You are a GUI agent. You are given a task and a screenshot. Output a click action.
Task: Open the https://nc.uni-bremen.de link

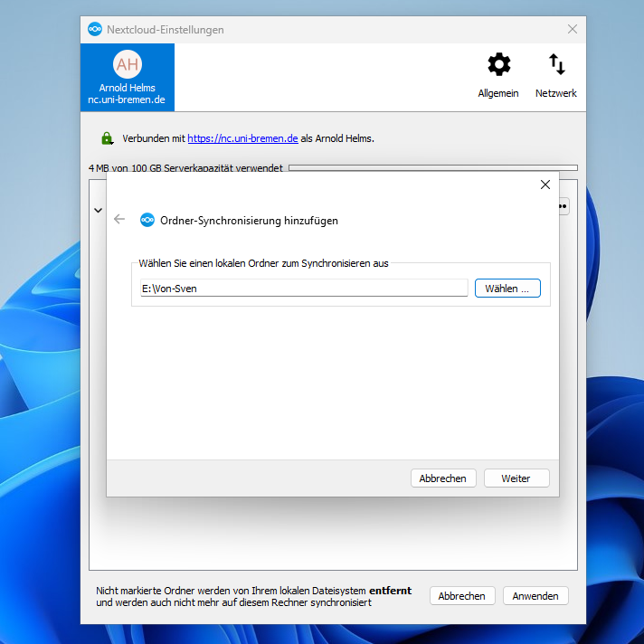pyautogui.click(x=242, y=138)
